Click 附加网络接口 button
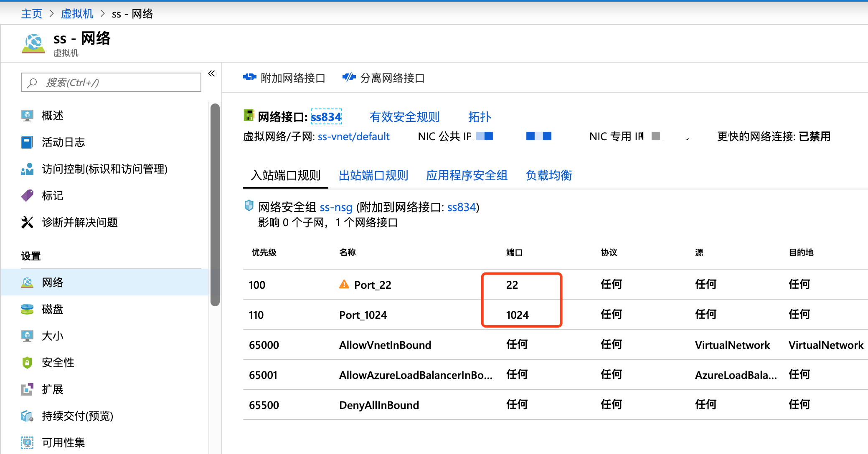The width and height of the screenshot is (868, 454). coord(284,78)
